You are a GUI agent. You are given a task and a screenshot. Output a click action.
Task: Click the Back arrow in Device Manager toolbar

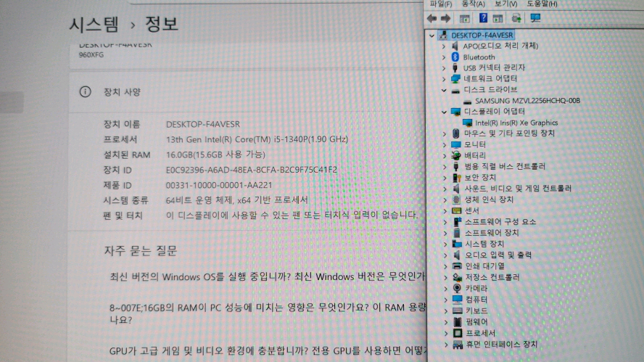(x=432, y=18)
